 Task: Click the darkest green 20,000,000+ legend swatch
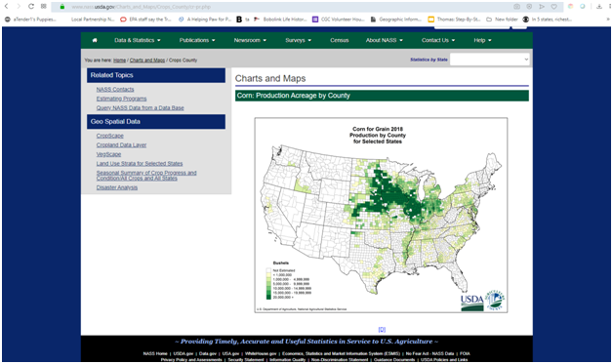(268, 297)
